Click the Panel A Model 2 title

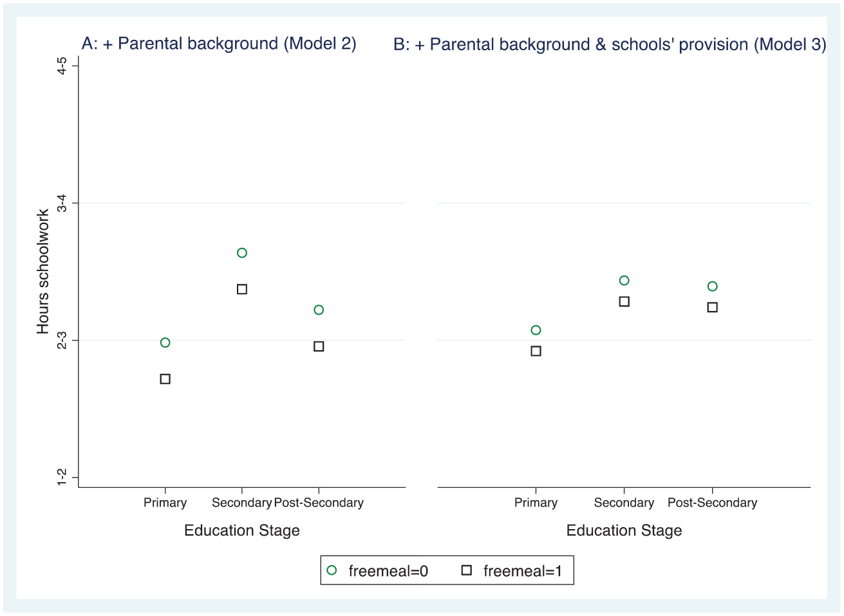(x=219, y=44)
